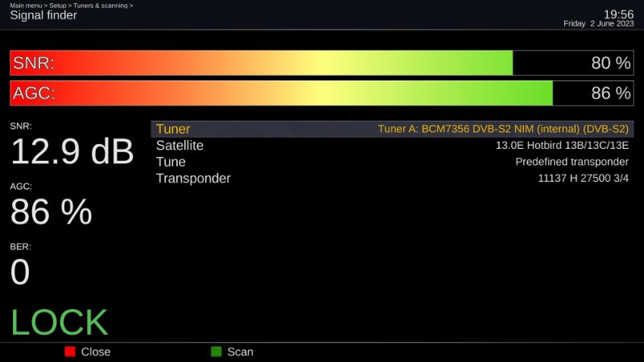Click the 19:56 clock display
The image size is (644, 362).
tap(618, 14)
